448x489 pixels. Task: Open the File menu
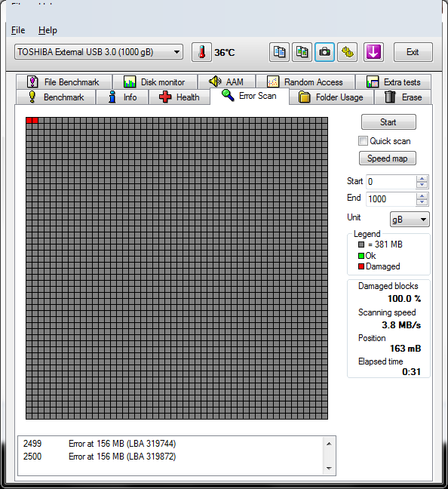click(x=18, y=30)
